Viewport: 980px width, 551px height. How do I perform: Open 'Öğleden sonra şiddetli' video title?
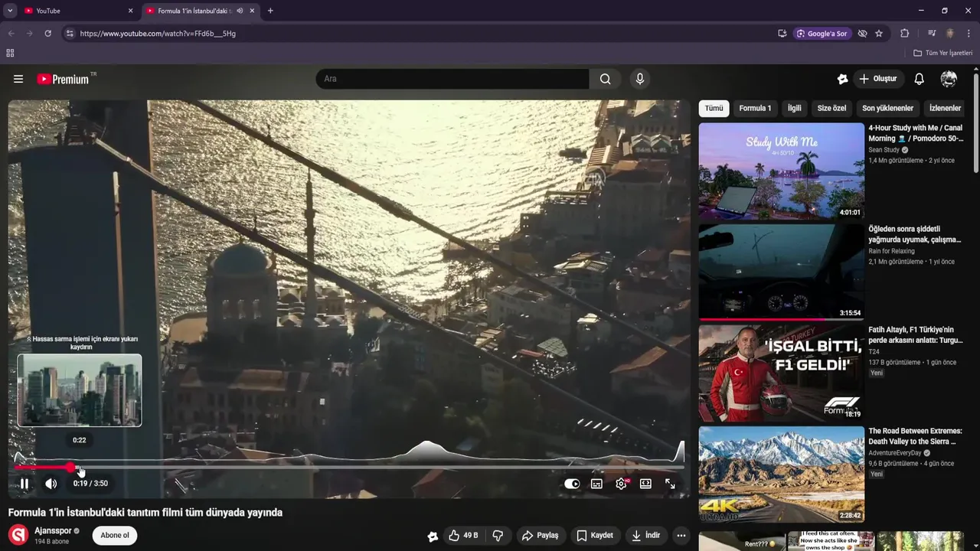(914, 234)
